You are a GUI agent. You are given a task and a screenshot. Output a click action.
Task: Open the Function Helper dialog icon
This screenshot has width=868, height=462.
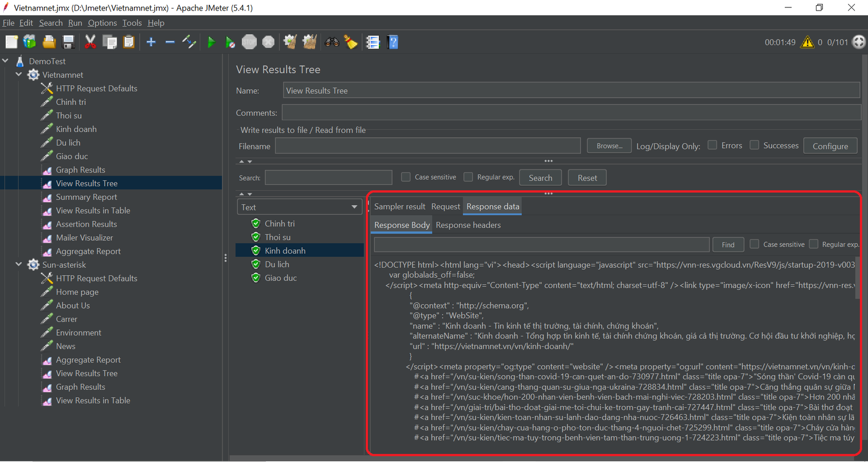point(373,42)
